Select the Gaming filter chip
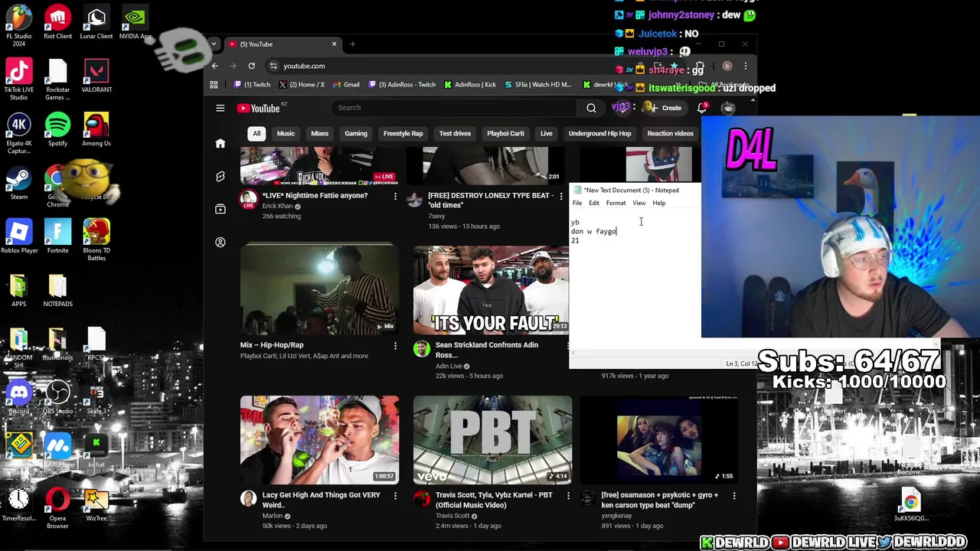980x551 pixels. click(356, 133)
